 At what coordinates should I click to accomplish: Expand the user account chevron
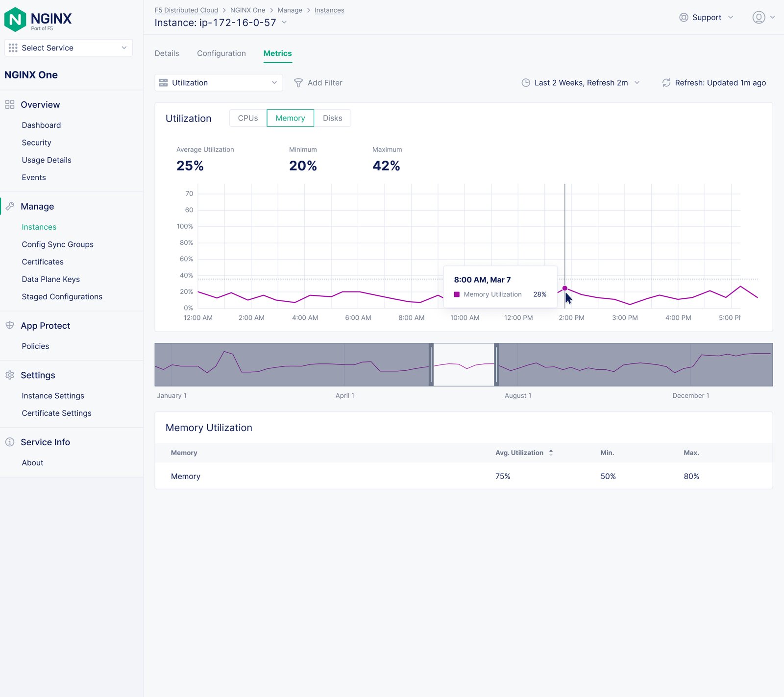click(772, 17)
